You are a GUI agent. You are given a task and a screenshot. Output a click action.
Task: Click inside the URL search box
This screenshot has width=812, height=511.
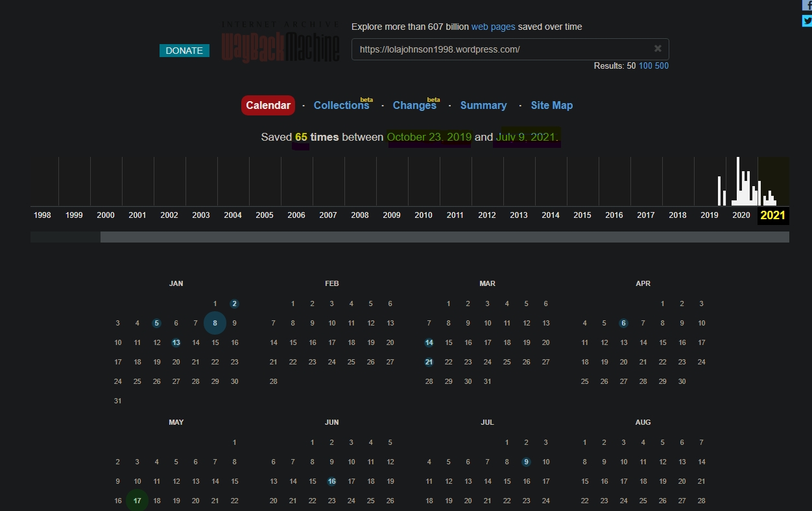coord(499,49)
